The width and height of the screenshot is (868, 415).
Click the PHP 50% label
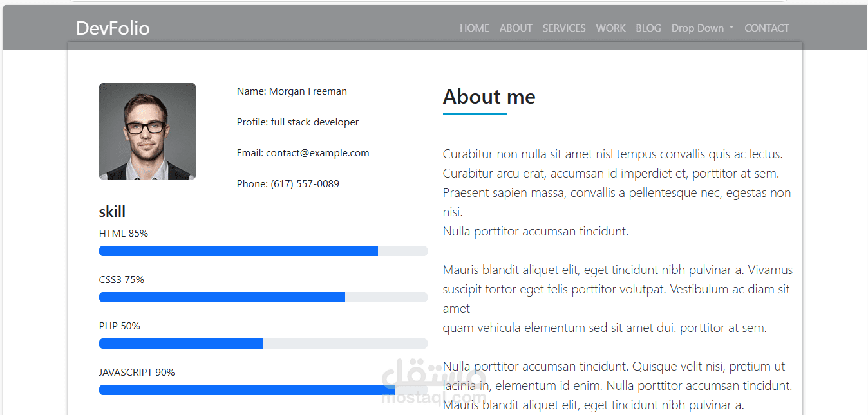pos(120,326)
